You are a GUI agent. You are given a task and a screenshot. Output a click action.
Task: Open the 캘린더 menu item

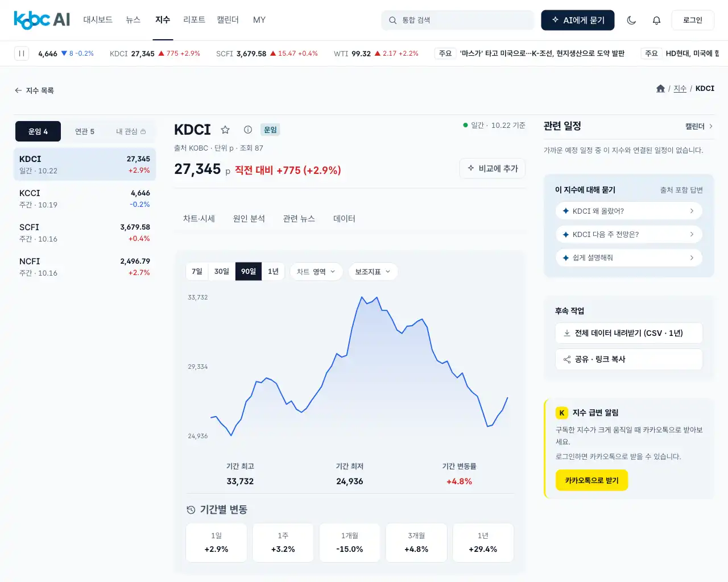click(x=227, y=20)
